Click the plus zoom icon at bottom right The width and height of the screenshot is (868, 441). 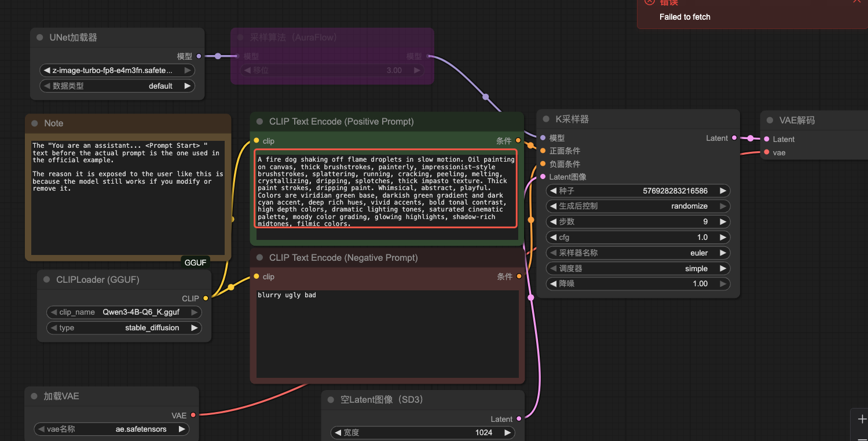click(862, 419)
